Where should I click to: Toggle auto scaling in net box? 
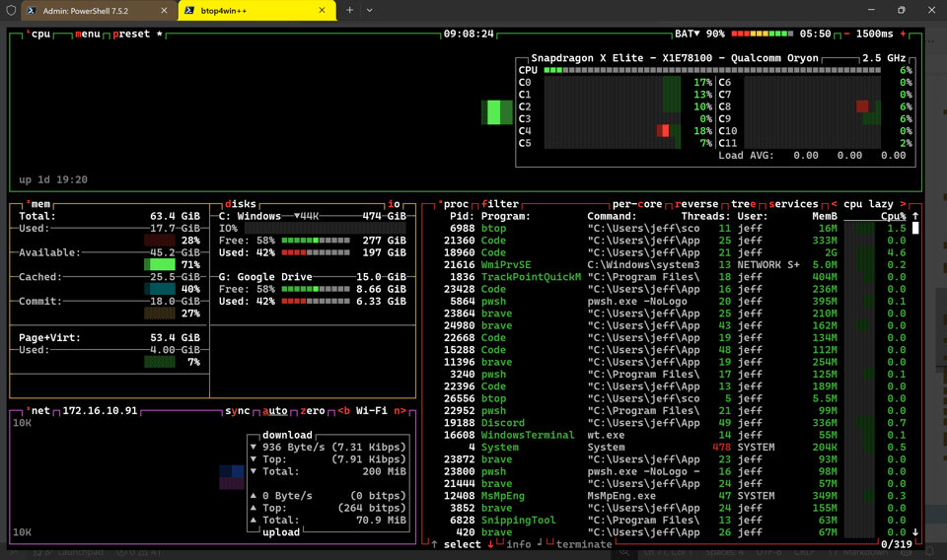pyautogui.click(x=275, y=410)
